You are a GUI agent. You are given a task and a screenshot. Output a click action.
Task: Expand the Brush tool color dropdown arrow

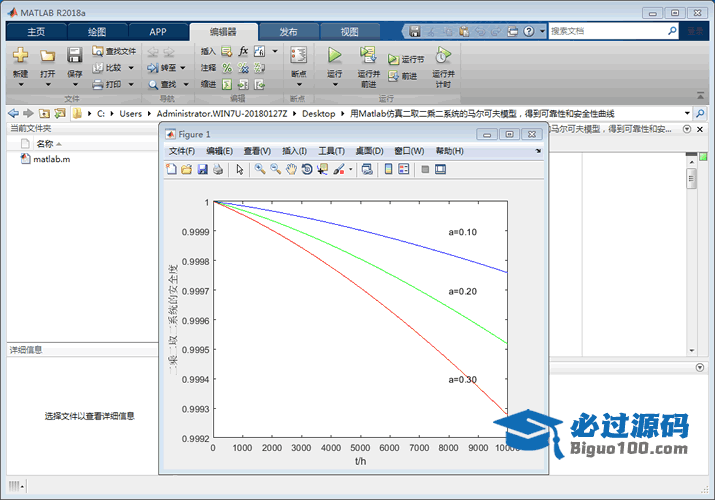[350, 170]
